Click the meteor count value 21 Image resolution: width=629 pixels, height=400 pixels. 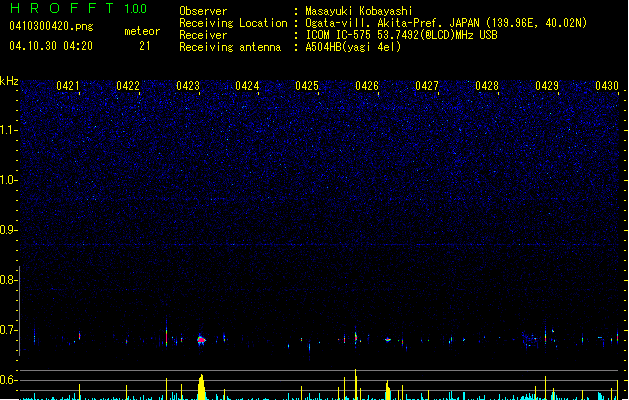coord(144,46)
